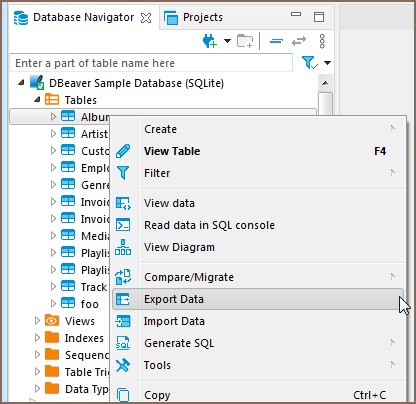Open filter settings dropdown arrow
The width and height of the screenshot is (416, 404).
coord(327,63)
